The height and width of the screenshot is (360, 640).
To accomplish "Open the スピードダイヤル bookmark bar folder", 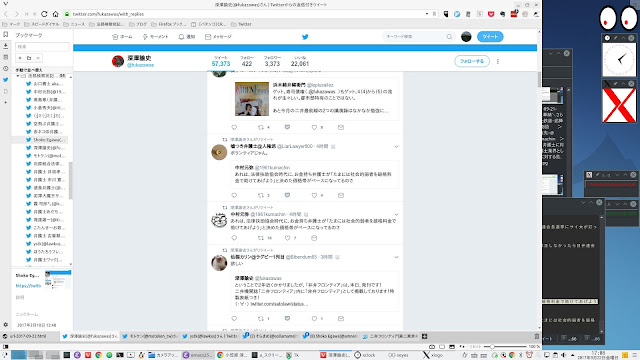I will pos(42,24).
